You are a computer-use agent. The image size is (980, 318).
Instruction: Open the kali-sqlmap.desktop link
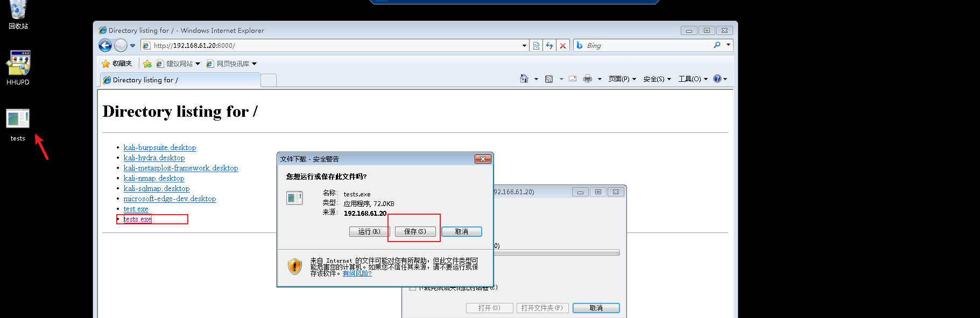(157, 188)
